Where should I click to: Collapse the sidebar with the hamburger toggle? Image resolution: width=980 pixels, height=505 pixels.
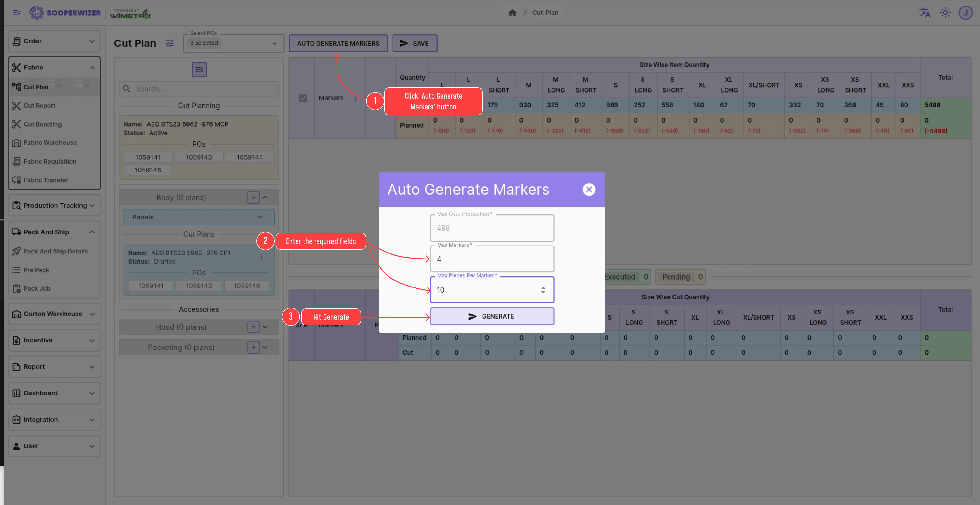pos(16,13)
